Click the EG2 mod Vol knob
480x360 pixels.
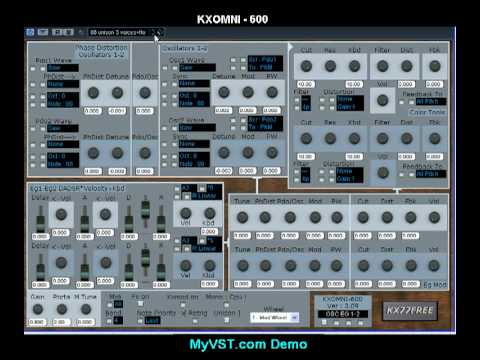[x=434, y=266]
